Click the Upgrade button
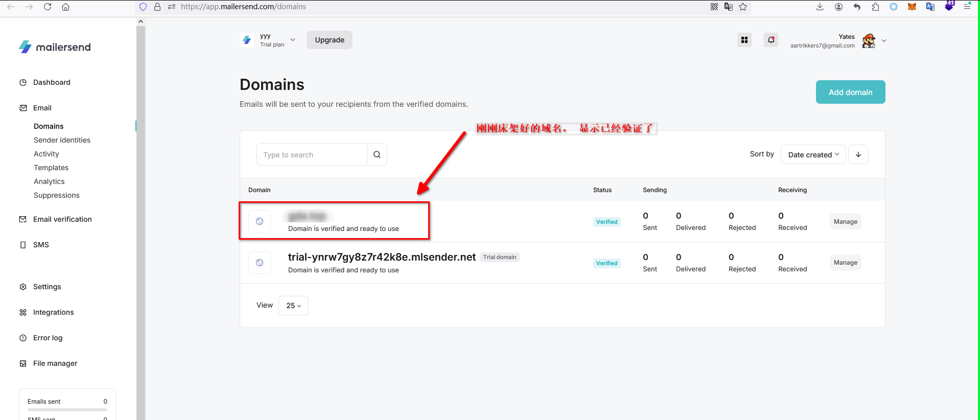 (x=330, y=40)
